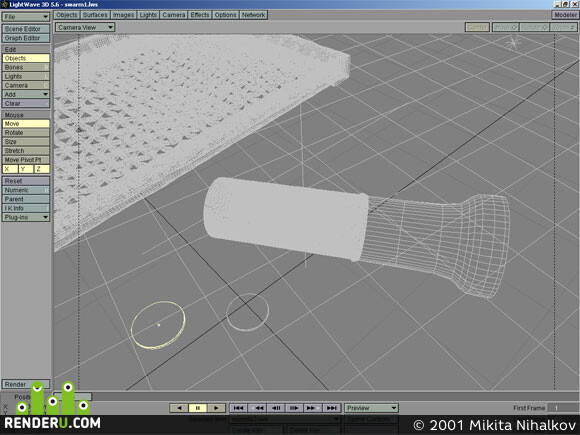
Task: Jump to the first frame
Action: (239, 408)
